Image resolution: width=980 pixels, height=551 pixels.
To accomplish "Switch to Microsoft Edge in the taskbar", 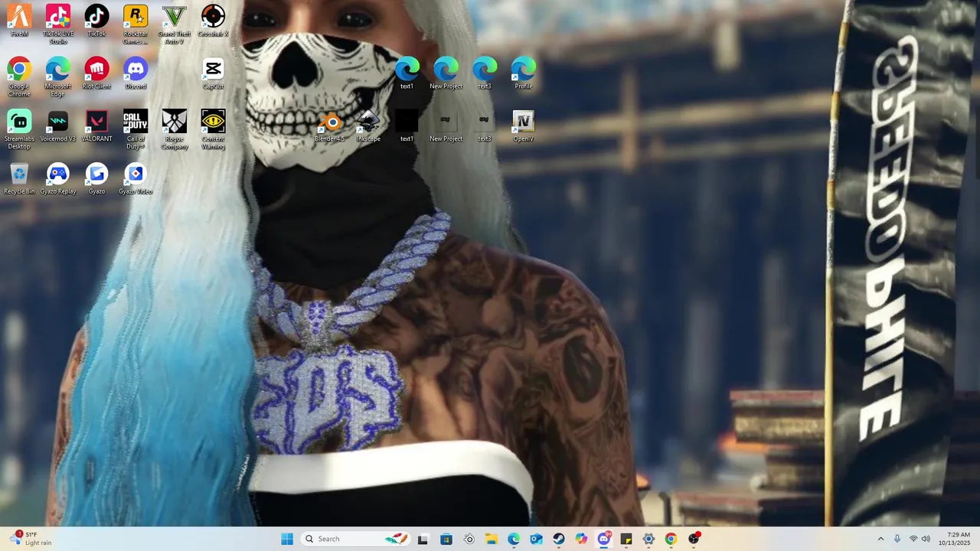I will tap(514, 539).
